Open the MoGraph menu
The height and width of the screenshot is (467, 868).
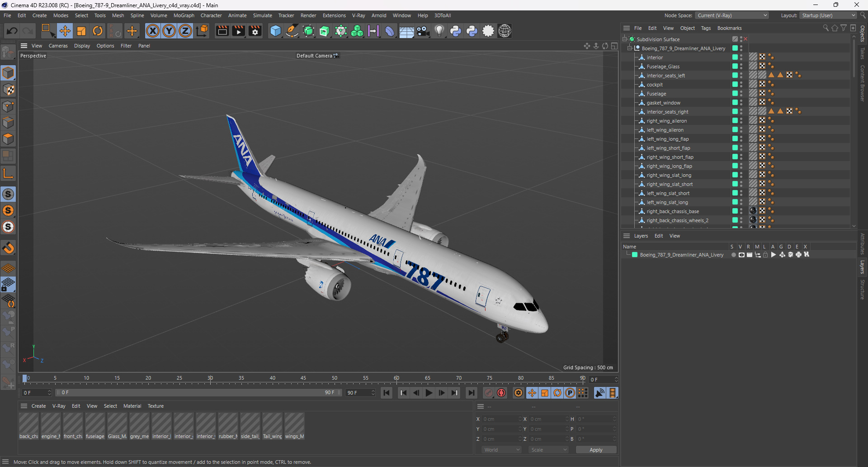(x=184, y=15)
